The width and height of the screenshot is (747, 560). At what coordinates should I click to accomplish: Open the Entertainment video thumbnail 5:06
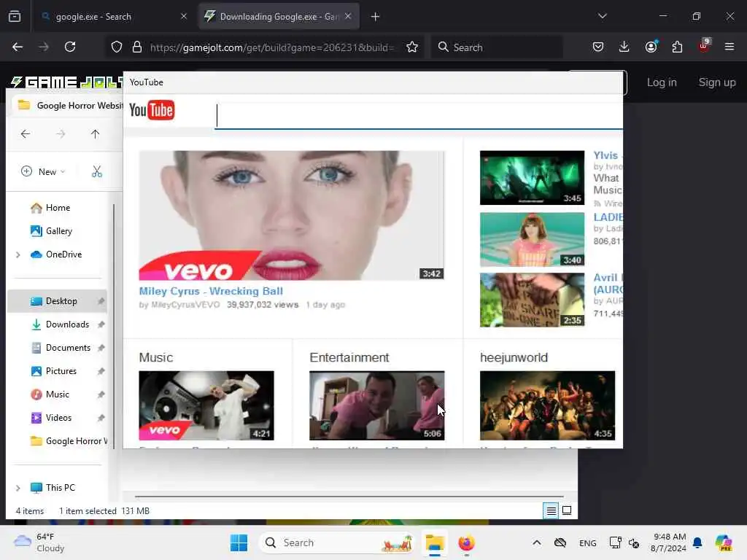click(377, 405)
